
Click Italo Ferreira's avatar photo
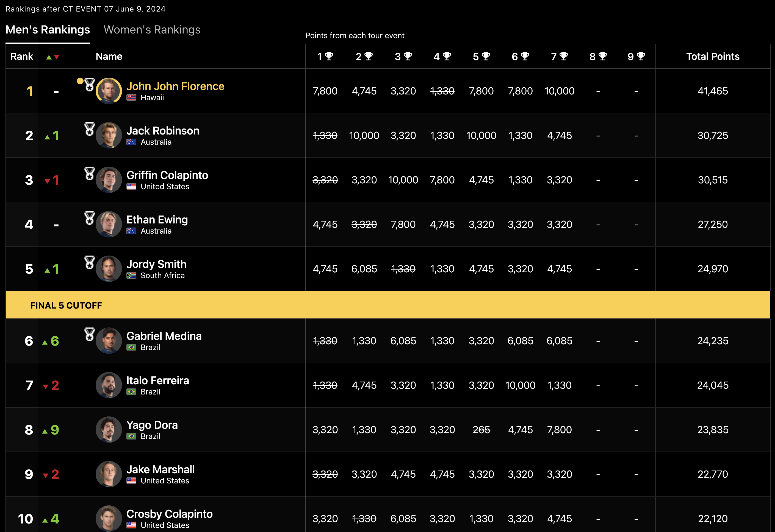[x=109, y=385]
